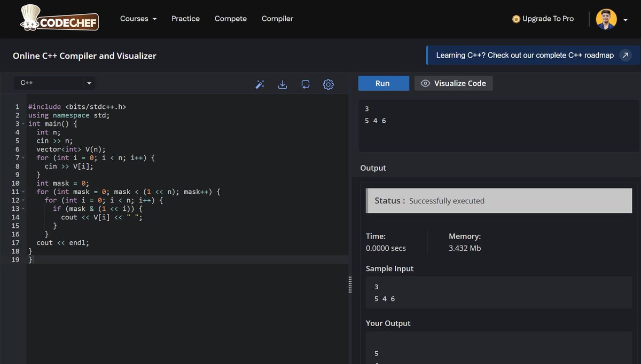Go to the Practice menu item
This screenshot has width=641, height=364.
[x=185, y=19]
